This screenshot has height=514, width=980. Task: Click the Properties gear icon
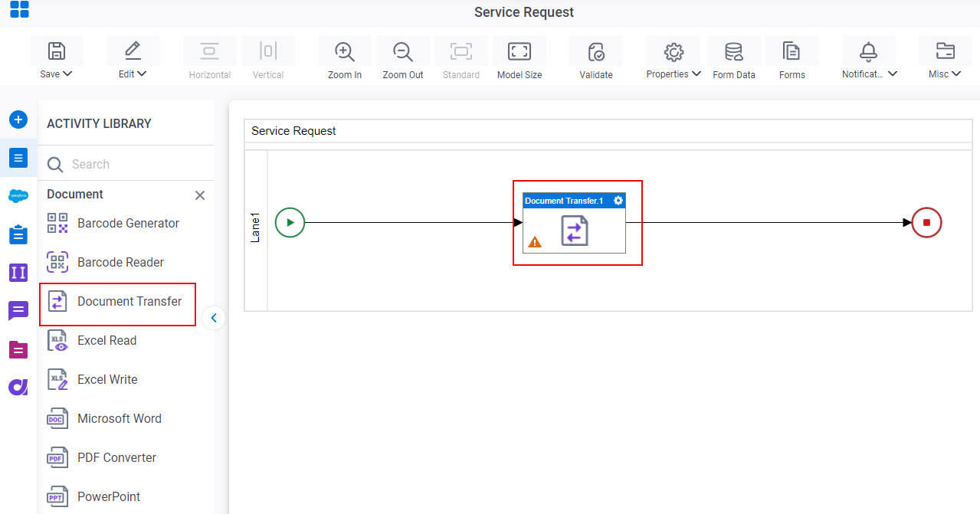pyautogui.click(x=674, y=51)
